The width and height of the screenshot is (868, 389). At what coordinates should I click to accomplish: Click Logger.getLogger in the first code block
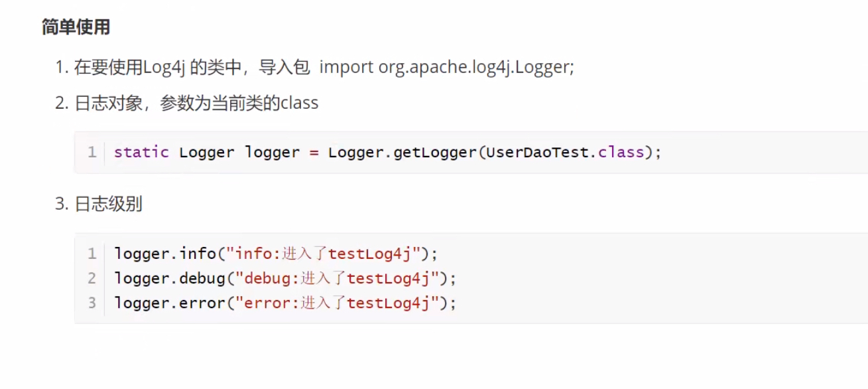point(403,152)
